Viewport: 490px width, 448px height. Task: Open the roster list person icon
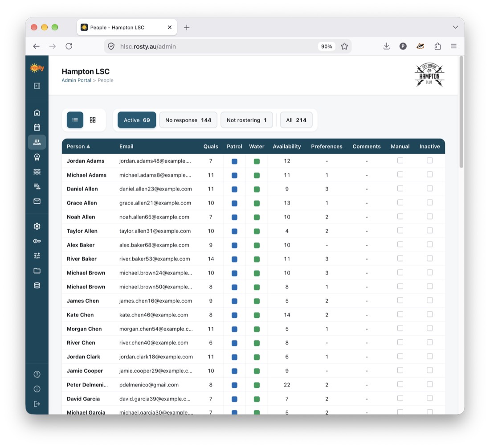point(37,186)
